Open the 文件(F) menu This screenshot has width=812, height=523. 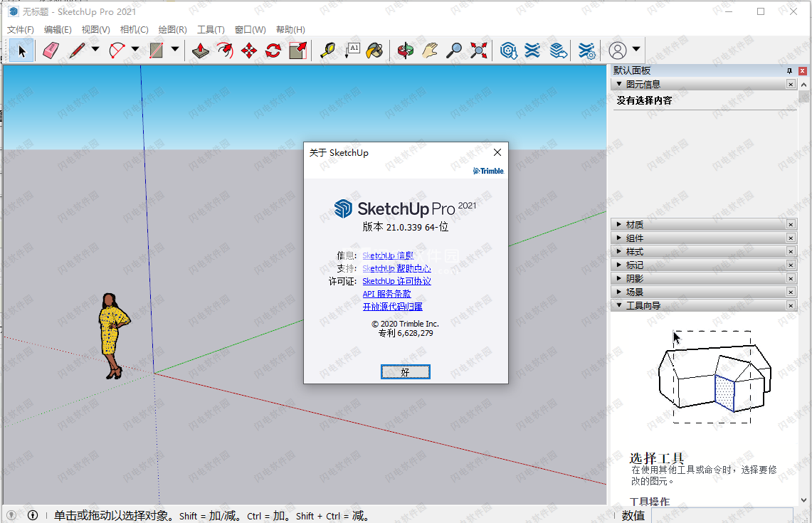(x=20, y=29)
